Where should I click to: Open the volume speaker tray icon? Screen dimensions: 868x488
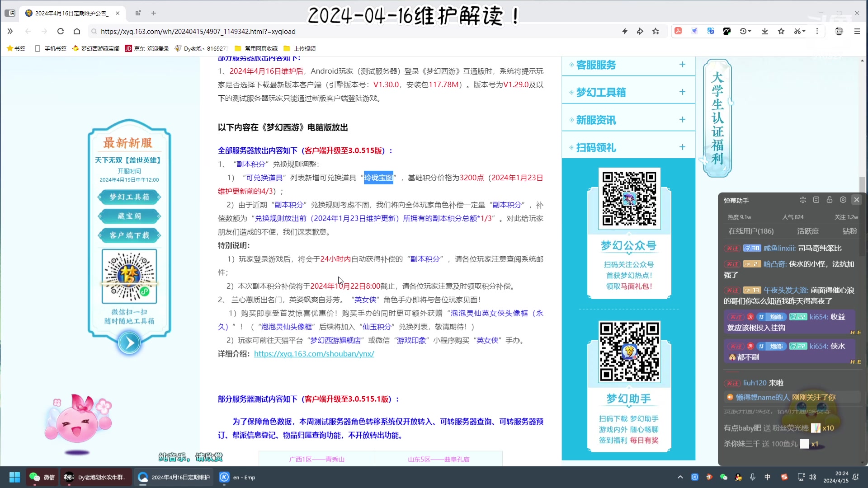[x=812, y=477]
